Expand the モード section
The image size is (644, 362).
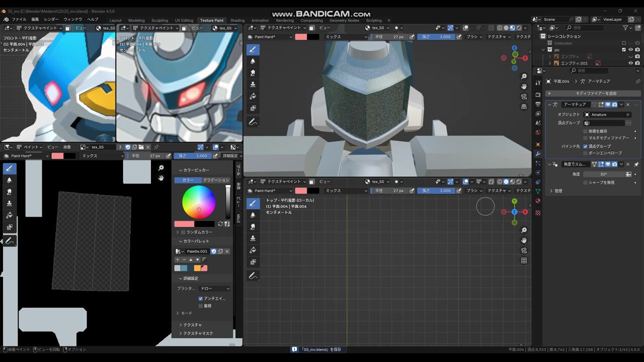[178, 313]
